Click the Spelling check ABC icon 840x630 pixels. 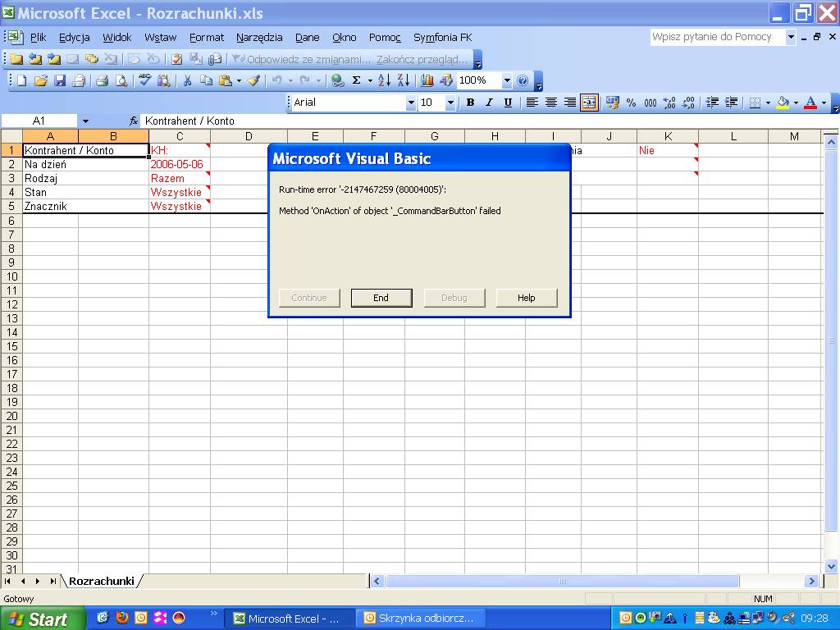pyautogui.click(x=144, y=80)
